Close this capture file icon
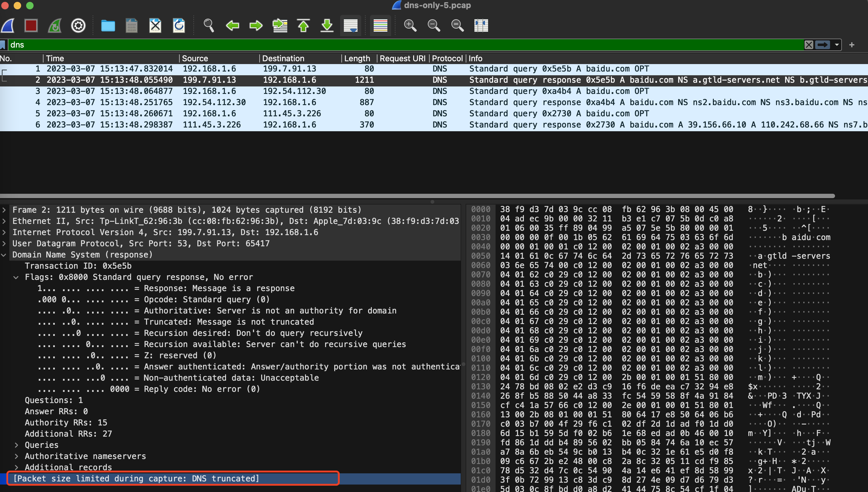Image resolution: width=868 pixels, height=492 pixels. pyautogui.click(x=155, y=25)
